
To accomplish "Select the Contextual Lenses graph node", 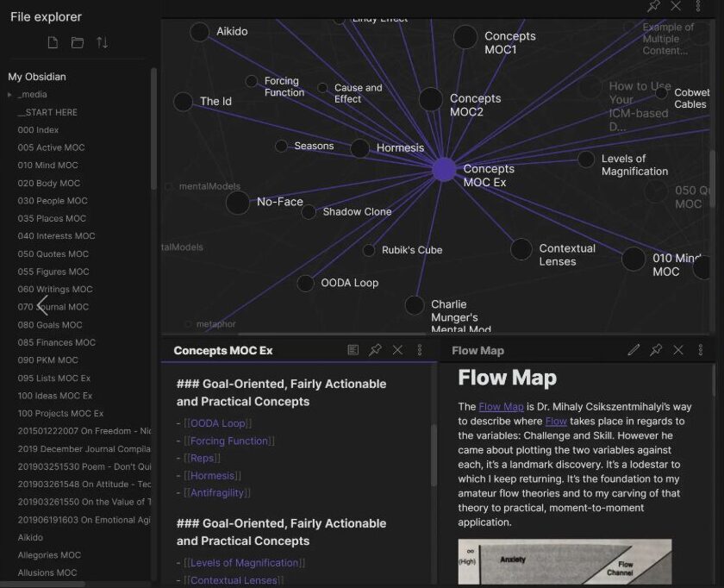I will (521, 249).
